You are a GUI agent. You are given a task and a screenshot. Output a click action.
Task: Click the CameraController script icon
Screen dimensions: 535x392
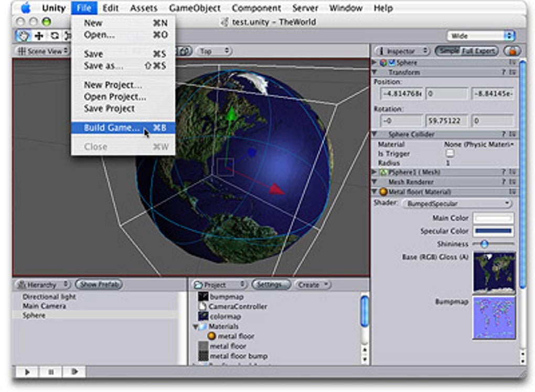[x=203, y=306]
